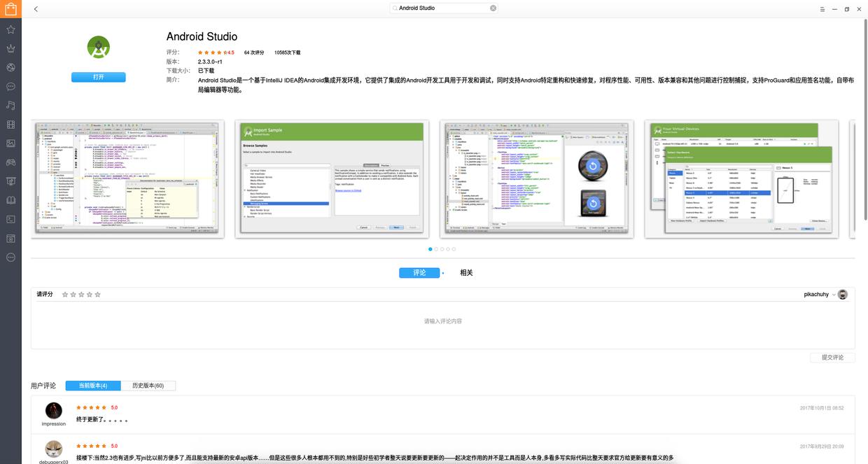Show the first screenshot via carousel dot
Image resolution: width=868 pixels, height=464 pixels.
point(430,249)
